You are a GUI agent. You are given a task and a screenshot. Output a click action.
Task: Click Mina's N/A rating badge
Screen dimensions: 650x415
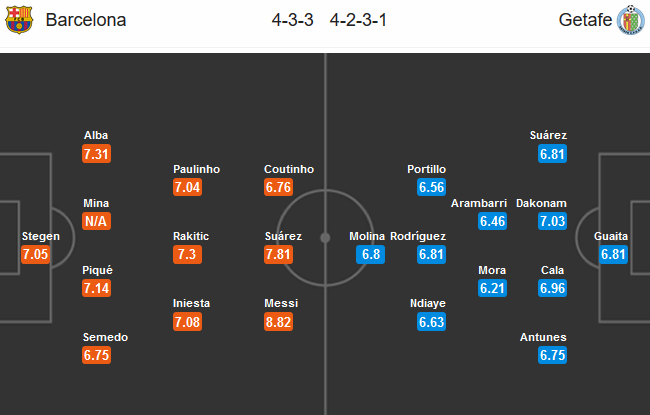click(97, 221)
